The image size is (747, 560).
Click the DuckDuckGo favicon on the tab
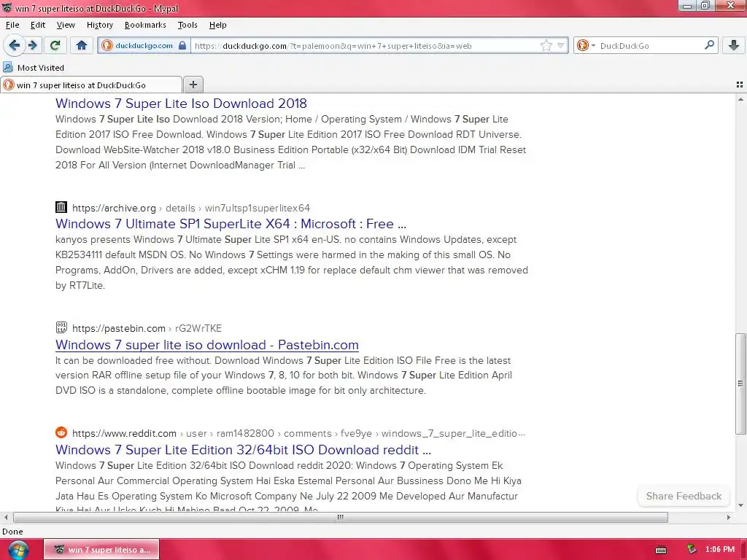[x=8, y=85]
